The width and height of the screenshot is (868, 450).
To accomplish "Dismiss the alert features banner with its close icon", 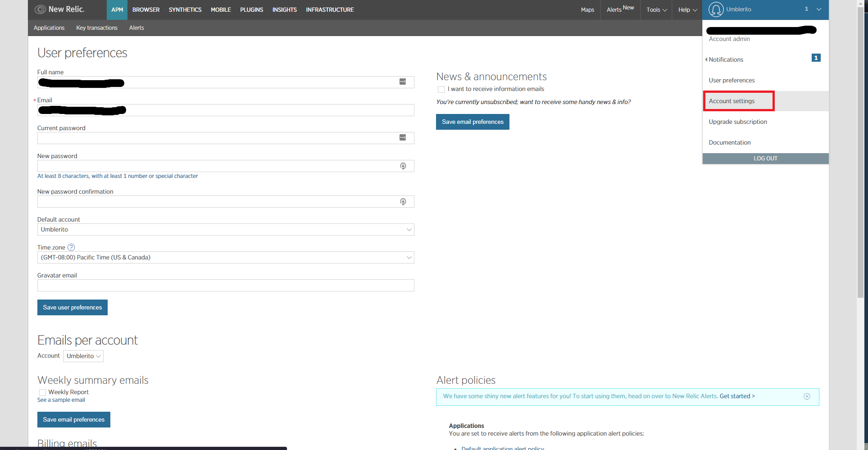I will tap(807, 396).
